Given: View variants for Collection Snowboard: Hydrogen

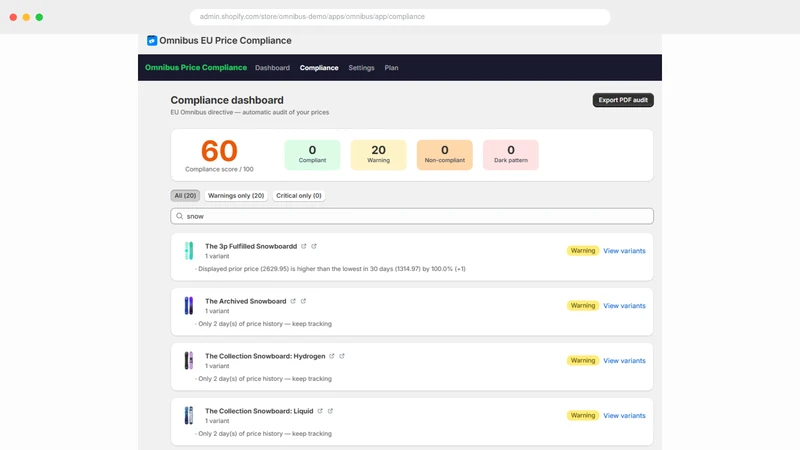Looking at the screenshot, I should pos(624,361).
